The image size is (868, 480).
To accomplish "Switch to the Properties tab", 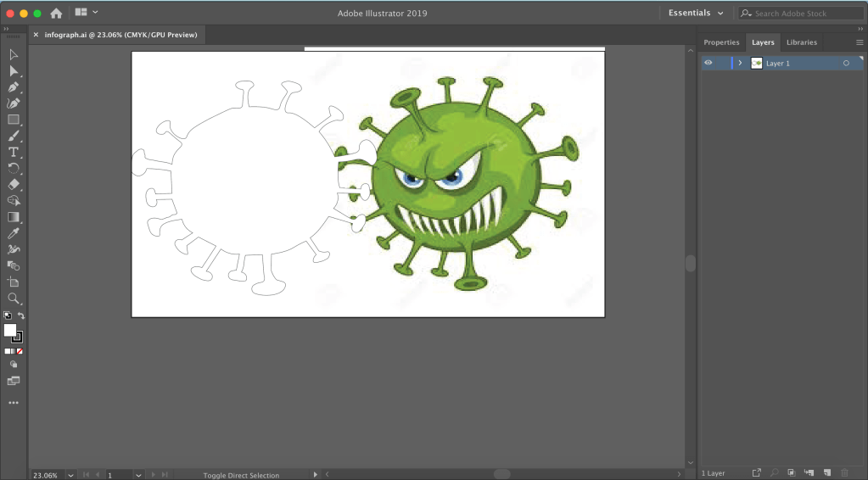I will [721, 42].
